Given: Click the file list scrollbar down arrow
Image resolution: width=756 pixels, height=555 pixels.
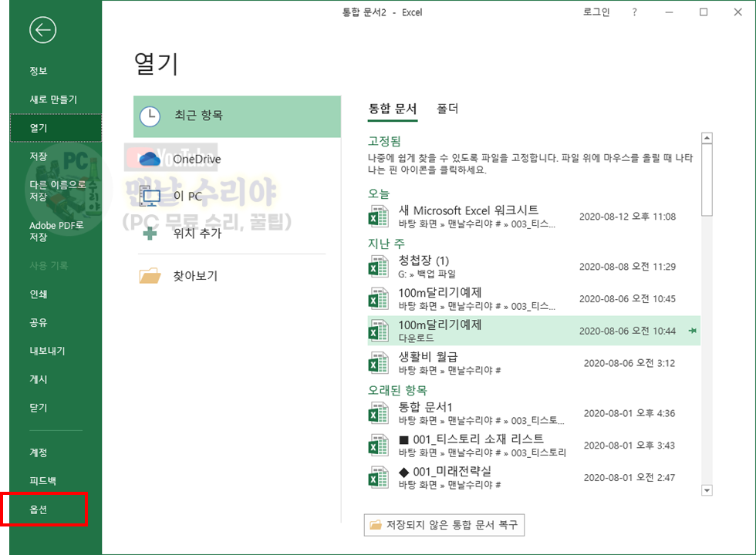Looking at the screenshot, I should pos(707,490).
